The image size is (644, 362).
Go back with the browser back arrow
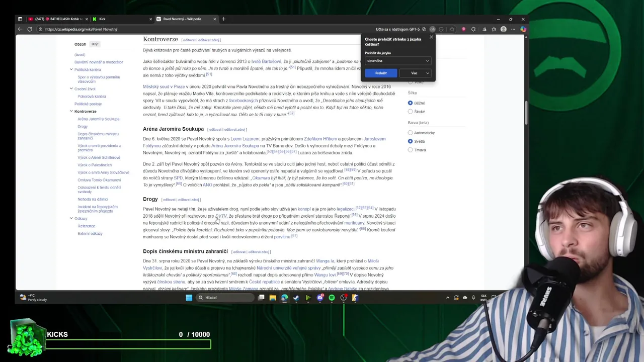click(x=20, y=29)
